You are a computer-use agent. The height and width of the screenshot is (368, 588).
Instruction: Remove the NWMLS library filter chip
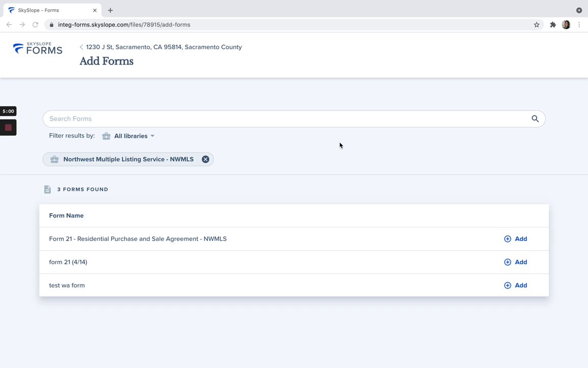point(205,159)
